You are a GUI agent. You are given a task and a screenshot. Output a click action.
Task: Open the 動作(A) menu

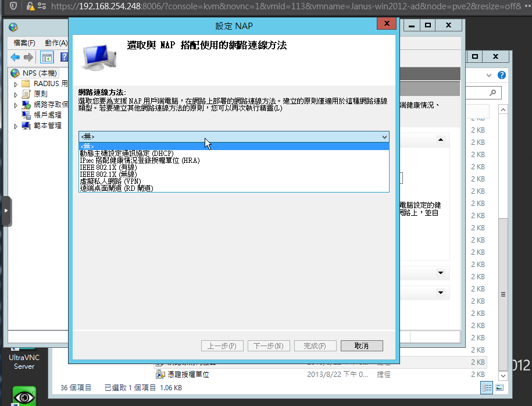tap(55, 43)
